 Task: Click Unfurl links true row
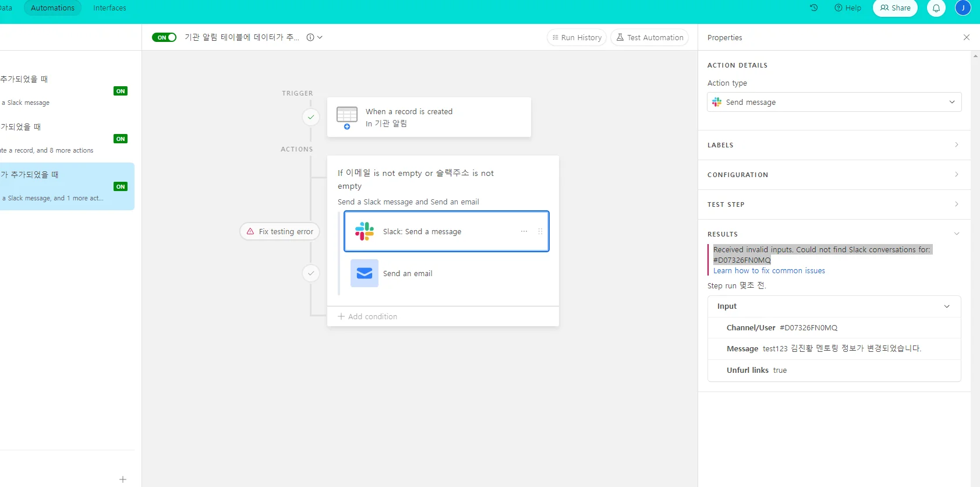(x=834, y=370)
